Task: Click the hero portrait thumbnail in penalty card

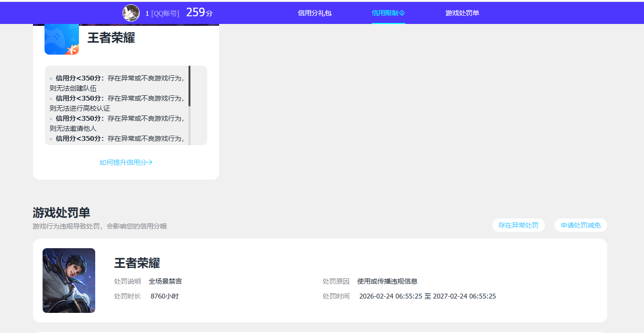Action: point(69,280)
